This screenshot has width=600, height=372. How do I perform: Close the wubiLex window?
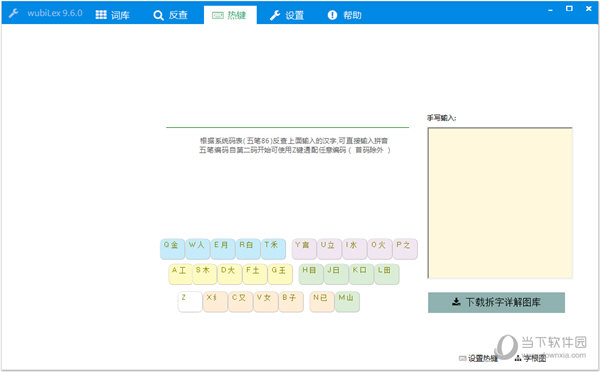coord(589,9)
